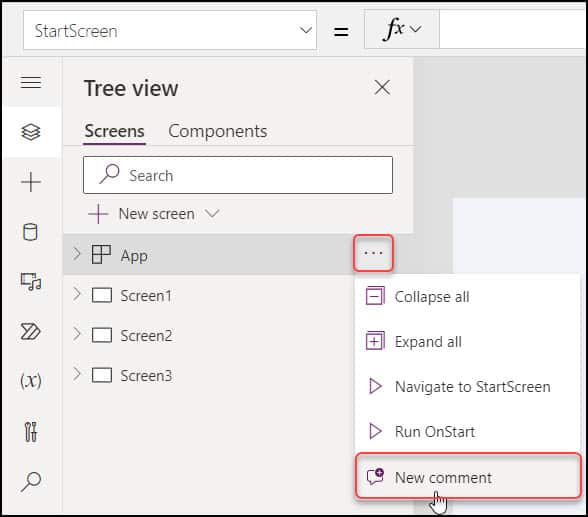Open the Variables (x) icon

(x=31, y=381)
